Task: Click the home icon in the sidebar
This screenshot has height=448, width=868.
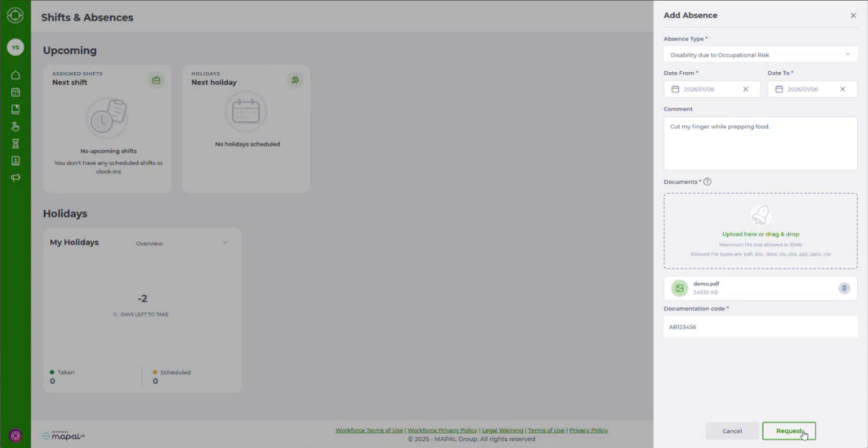Action: [x=15, y=75]
